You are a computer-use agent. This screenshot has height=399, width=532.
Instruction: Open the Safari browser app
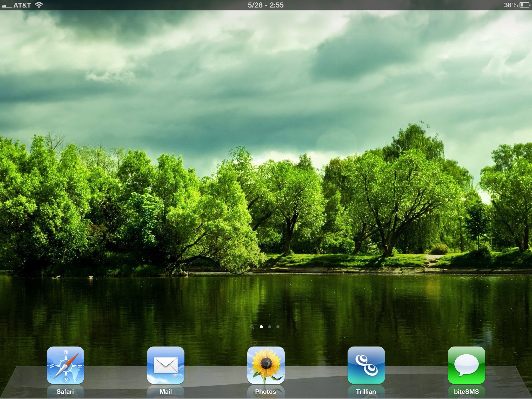coord(65,365)
